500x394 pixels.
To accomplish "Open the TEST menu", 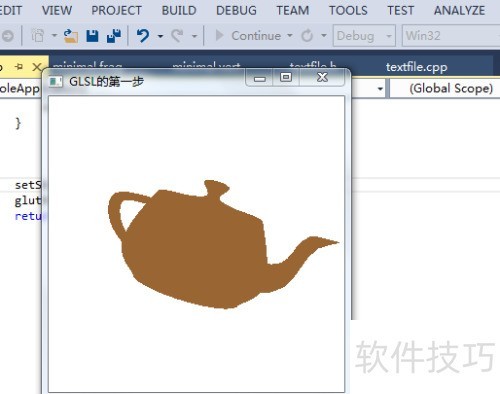I will coord(400,10).
